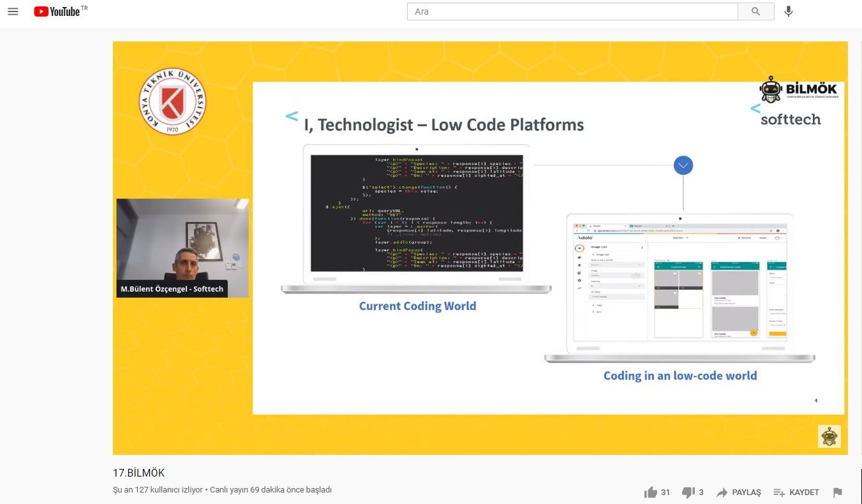Like the video with thumbs-up

tap(651, 493)
